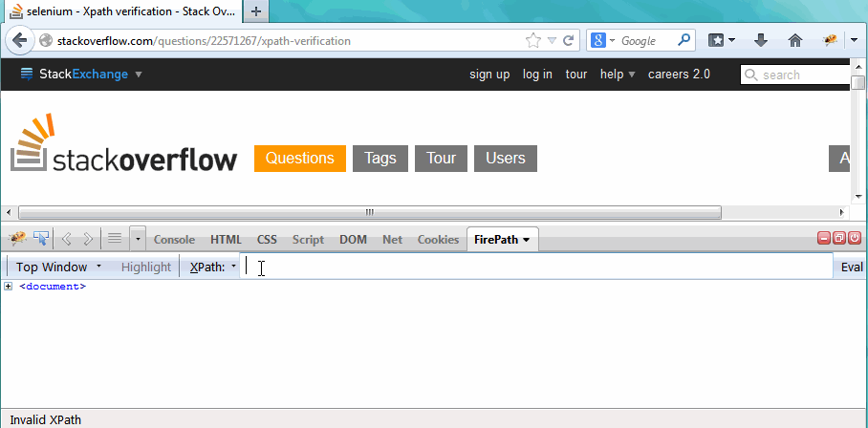This screenshot has height=428, width=868.
Task: Open a new tab with plus button
Action: click(256, 11)
